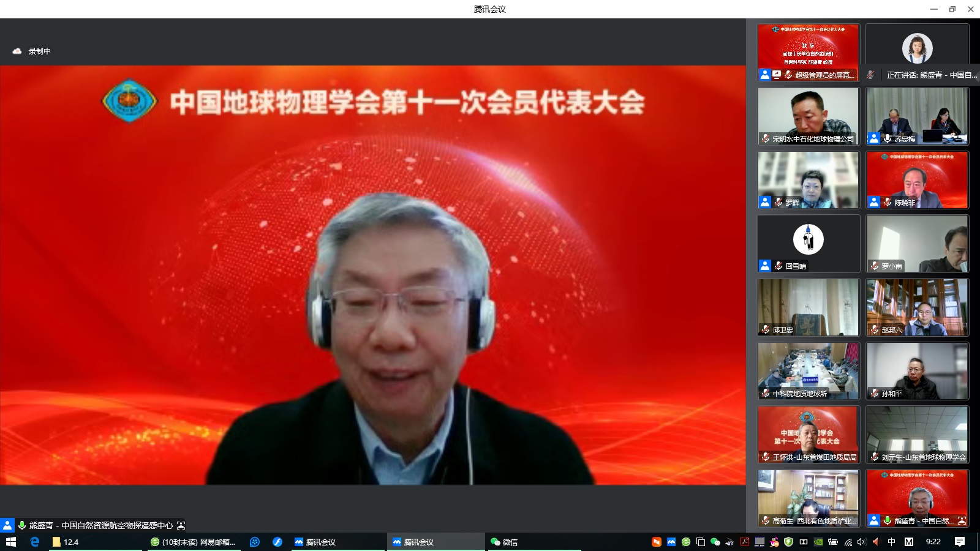Select 高菊生 西北有色地质矿业 video tile
Viewport: 980px width, 551px height.
coord(809,498)
